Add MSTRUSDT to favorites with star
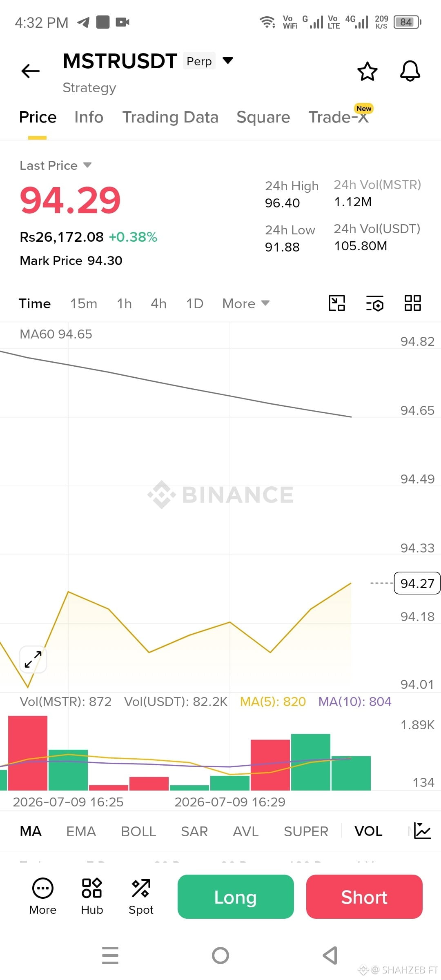This screenshot has height=980, width=441. pos(367,71)
